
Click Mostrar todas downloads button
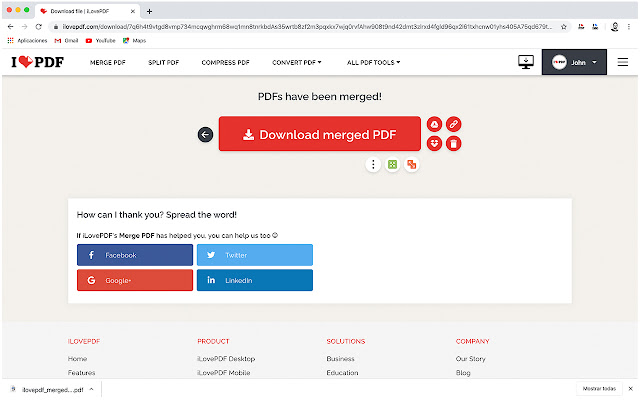coord(599,389)
